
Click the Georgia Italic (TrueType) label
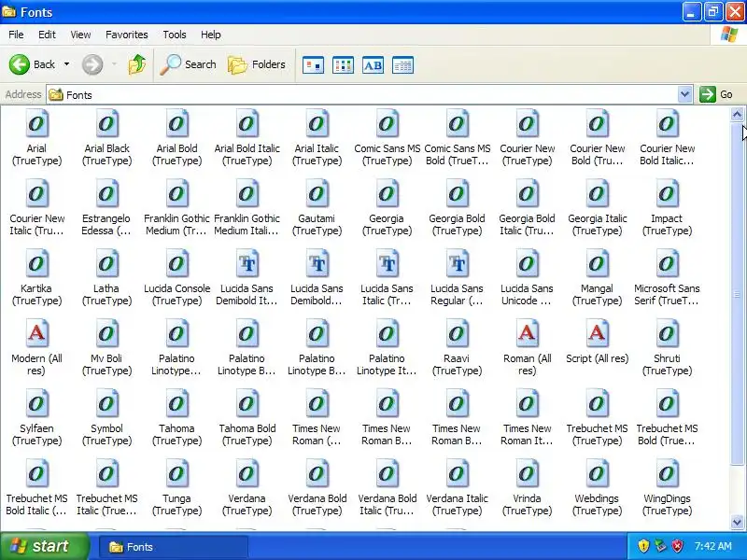point(597,224)
